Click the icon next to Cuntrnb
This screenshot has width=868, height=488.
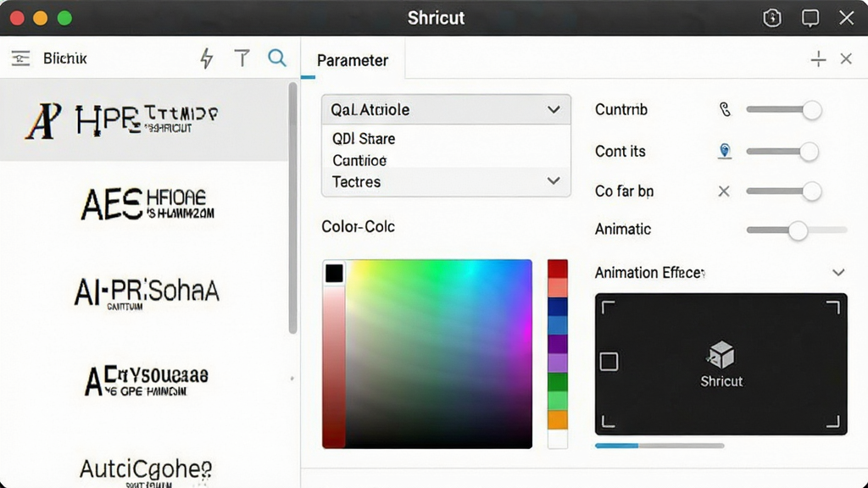pyautogui.click(x=725, y=109)
